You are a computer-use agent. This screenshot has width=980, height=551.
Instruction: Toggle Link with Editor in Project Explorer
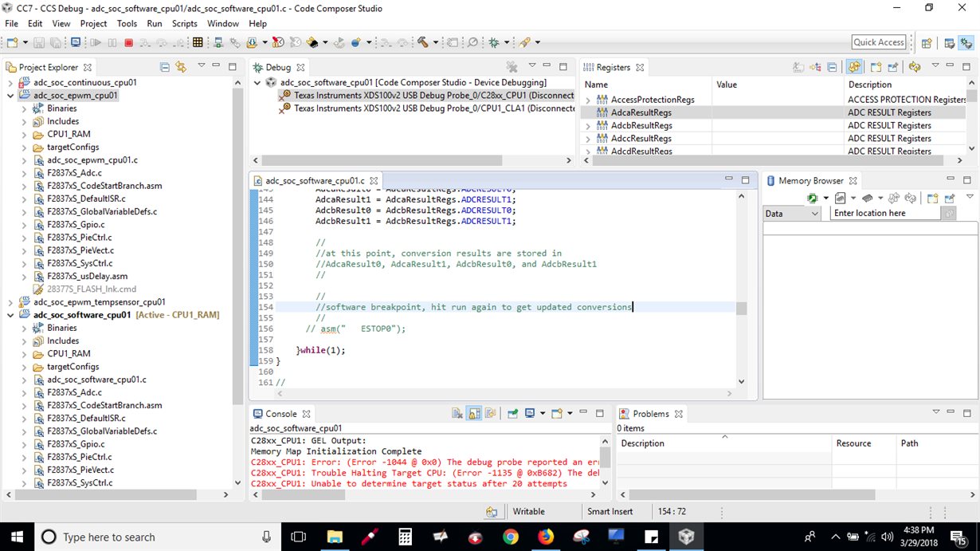tap(181, 67)
